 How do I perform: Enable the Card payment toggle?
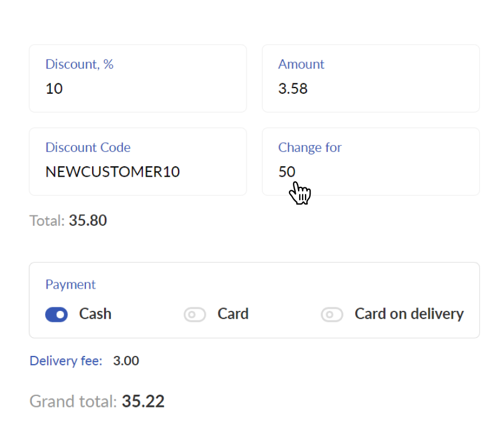tap(195, 314)
